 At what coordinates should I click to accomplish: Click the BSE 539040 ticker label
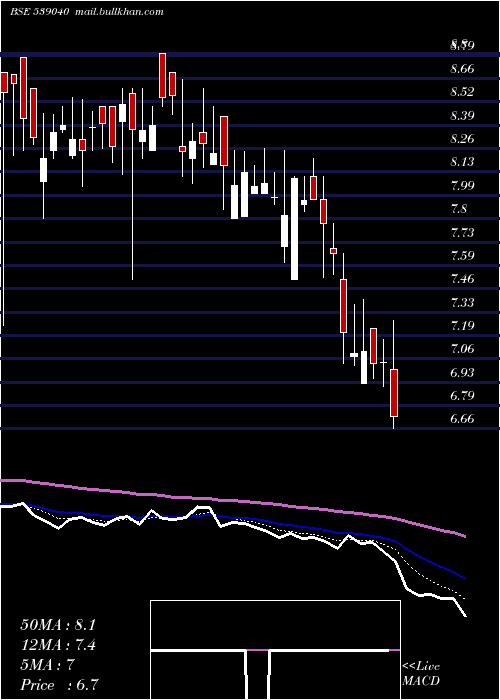(39, 12)
